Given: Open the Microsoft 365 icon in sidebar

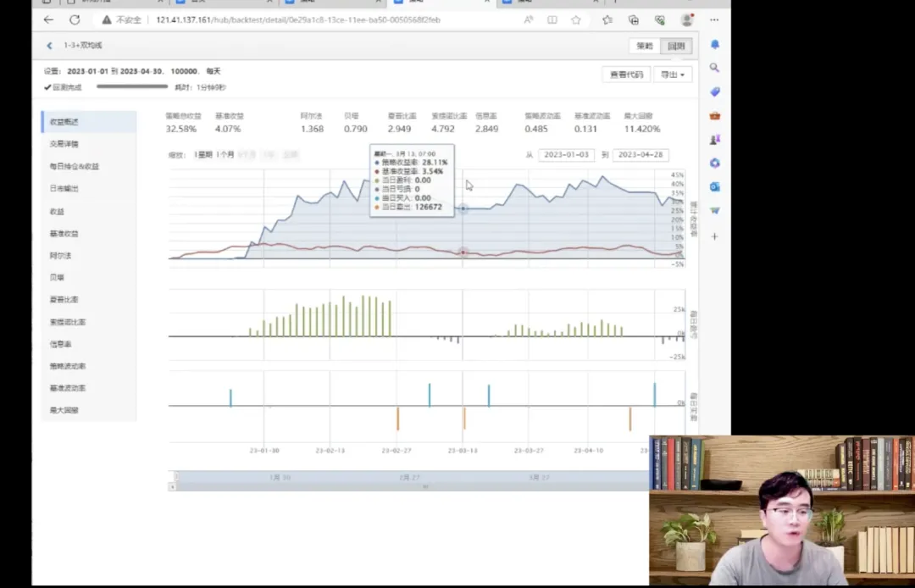Looking at the screenshot, I should point(715,163).
